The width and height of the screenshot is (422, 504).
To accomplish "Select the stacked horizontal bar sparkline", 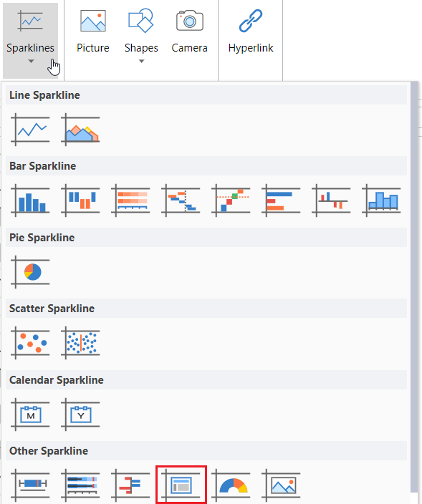I will pyautogui.click(x=130, y=200).
